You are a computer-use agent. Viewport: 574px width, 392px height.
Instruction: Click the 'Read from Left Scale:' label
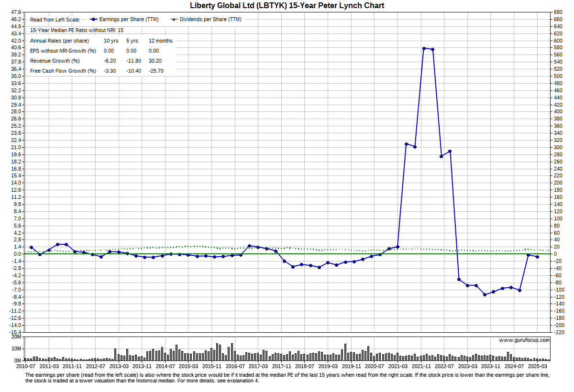coord(55,20)
